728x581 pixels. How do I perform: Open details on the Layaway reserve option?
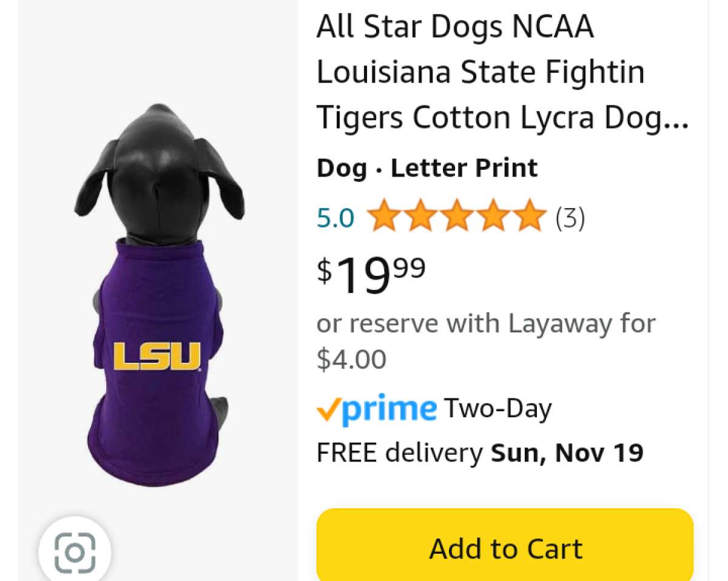[x=485, y=340]
